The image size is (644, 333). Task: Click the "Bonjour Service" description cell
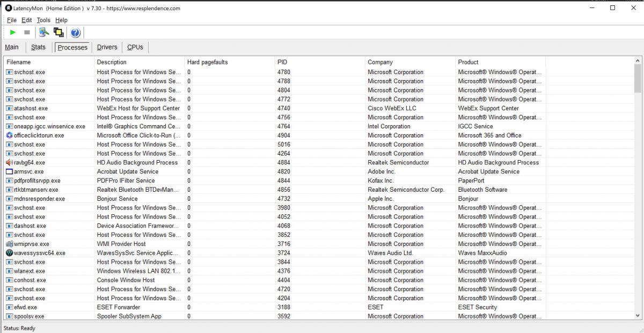coord(117,199)
